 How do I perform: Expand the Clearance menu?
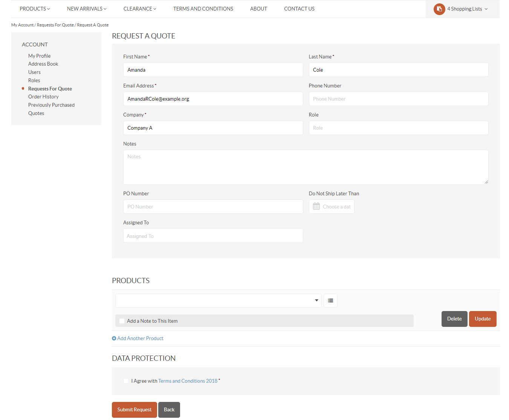point(140,9)
